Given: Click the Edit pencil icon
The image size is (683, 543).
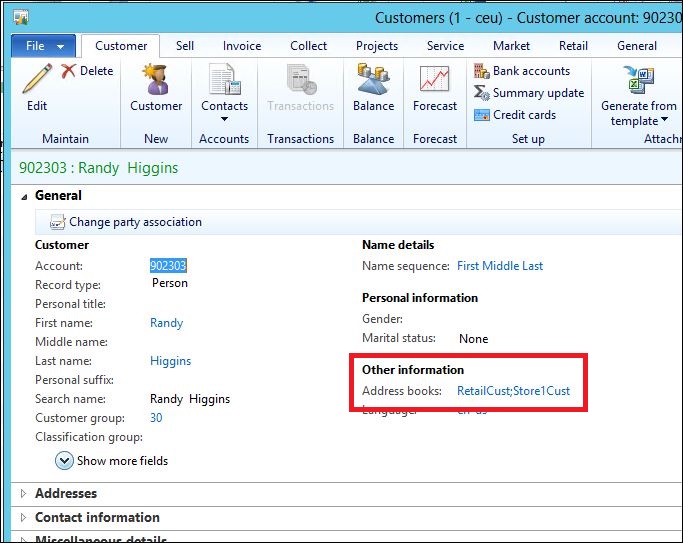Looking at the screenshot, I should pos(37,80).
